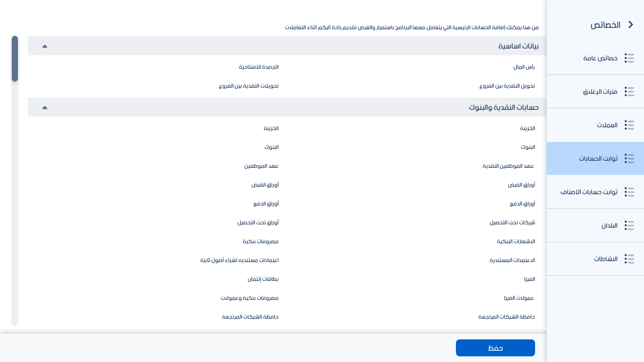Viewport: 644px width, 362px height.
Task: Collapse the بيانات اساسية section
Action: [x=45, y=46]
